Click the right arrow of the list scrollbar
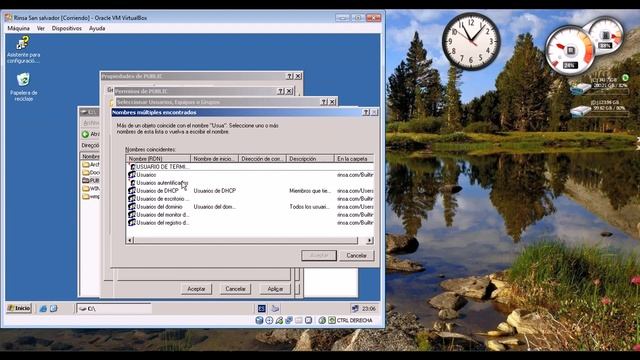This screenshot has width=640, height=360. coord(369,240)
